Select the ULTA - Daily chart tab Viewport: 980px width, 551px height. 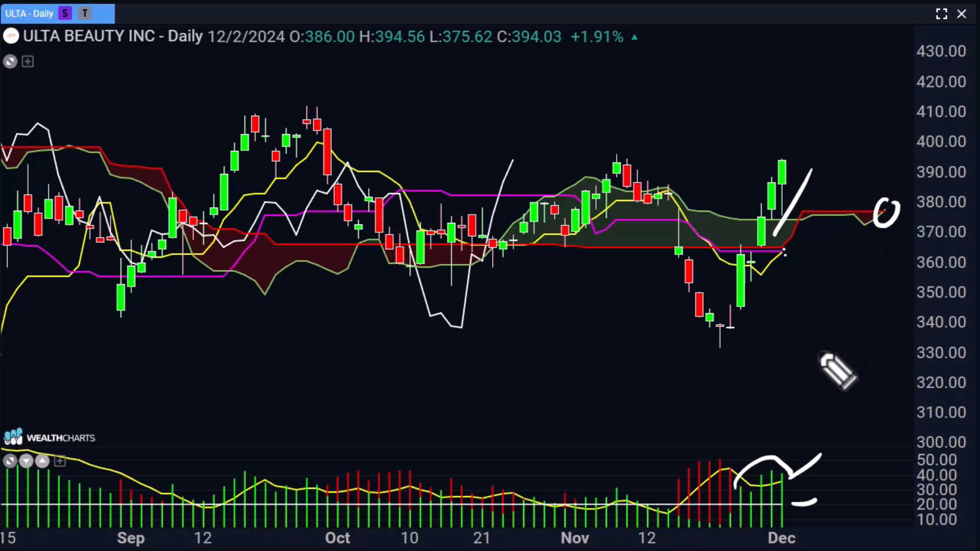pos(57,14)
